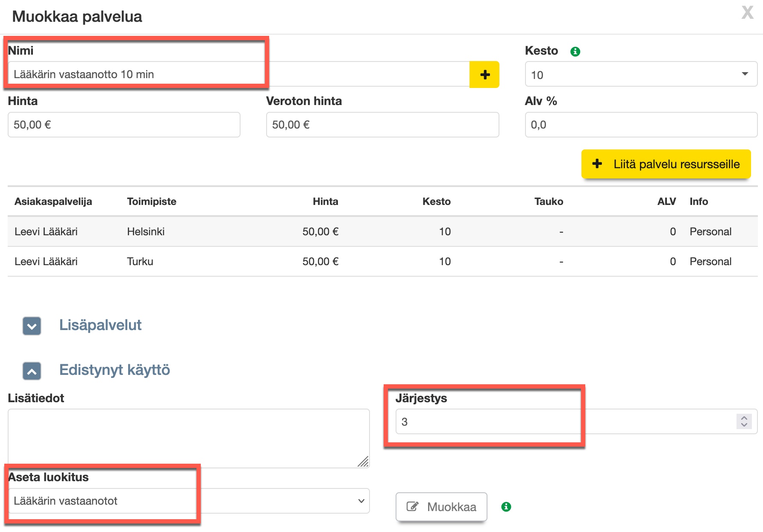Open the Aseta luokitus dropdown
Screen dimensions: 763x532
[x=188, y=501]
